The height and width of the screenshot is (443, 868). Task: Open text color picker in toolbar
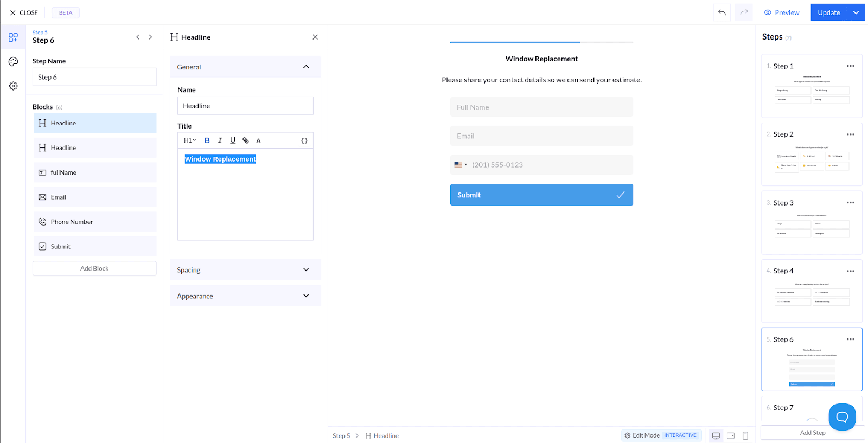(258, 140)
